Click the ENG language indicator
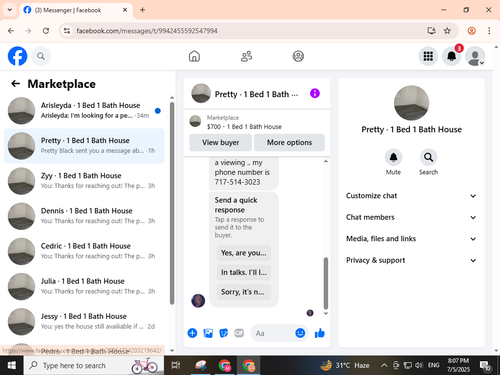 pos(433,365)
